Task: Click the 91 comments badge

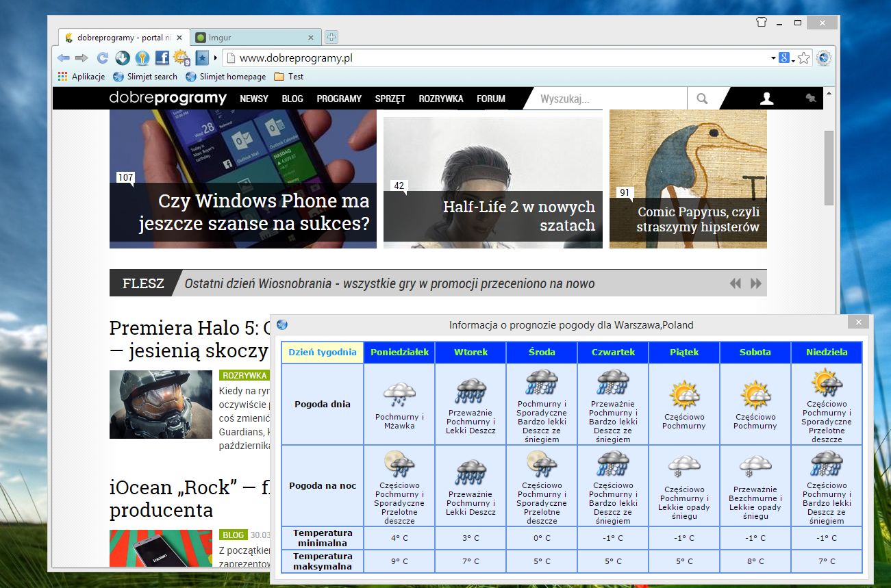Action: 624,194
